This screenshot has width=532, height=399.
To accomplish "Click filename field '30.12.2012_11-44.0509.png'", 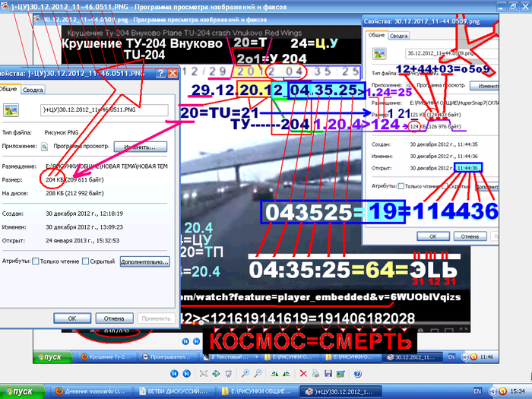I will (x=451, y=54).
